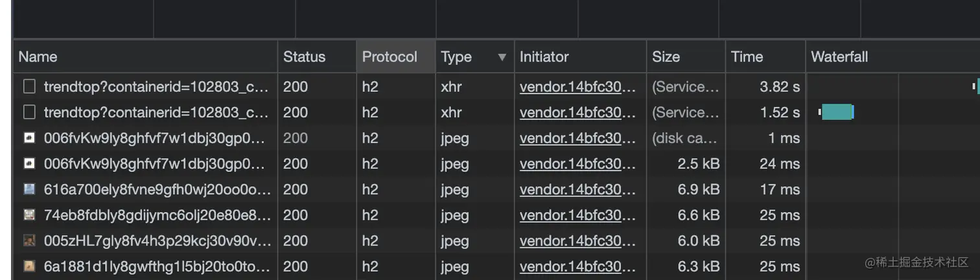
Task: Click the image icon beside 74eb8fdbly8gdijymc6olj
Action: point(29,215)
